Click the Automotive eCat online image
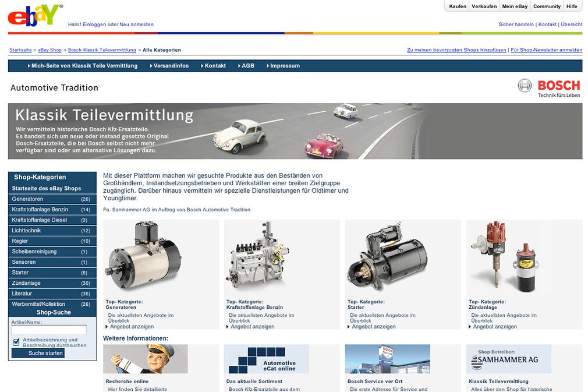The height and width of the screenshot is (392, 588). click(x=266, y=359)
